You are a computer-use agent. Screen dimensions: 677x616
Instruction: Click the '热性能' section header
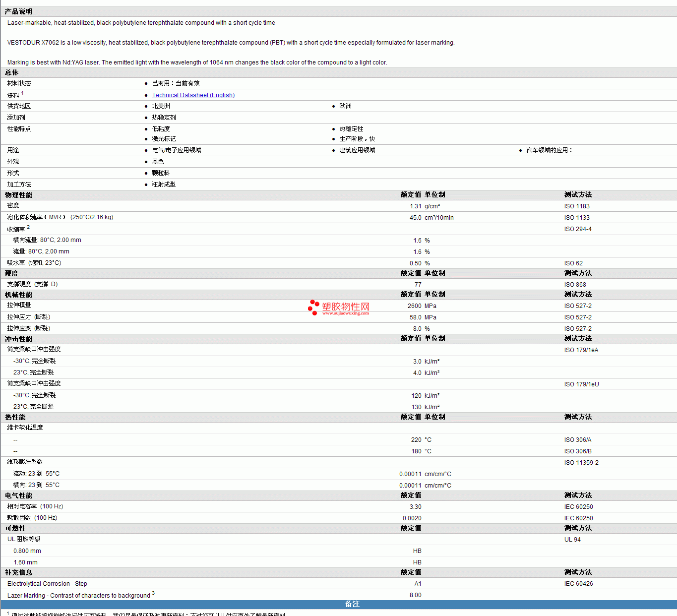15,417
